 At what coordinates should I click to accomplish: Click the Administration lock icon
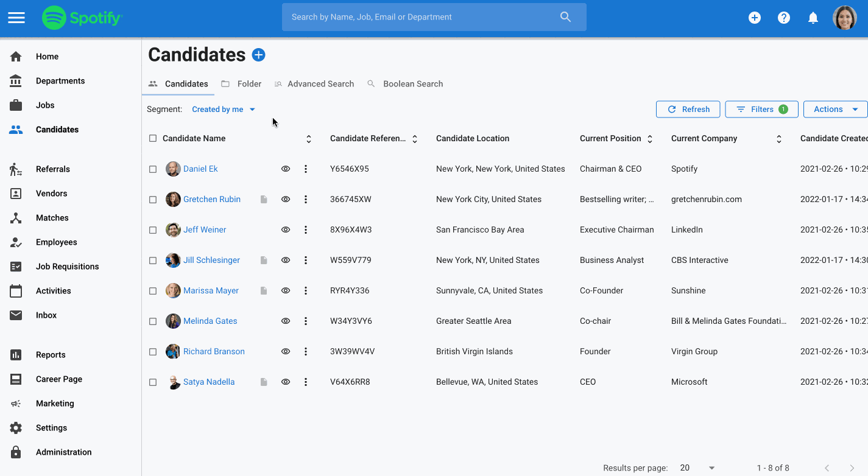tap(16, 452)
